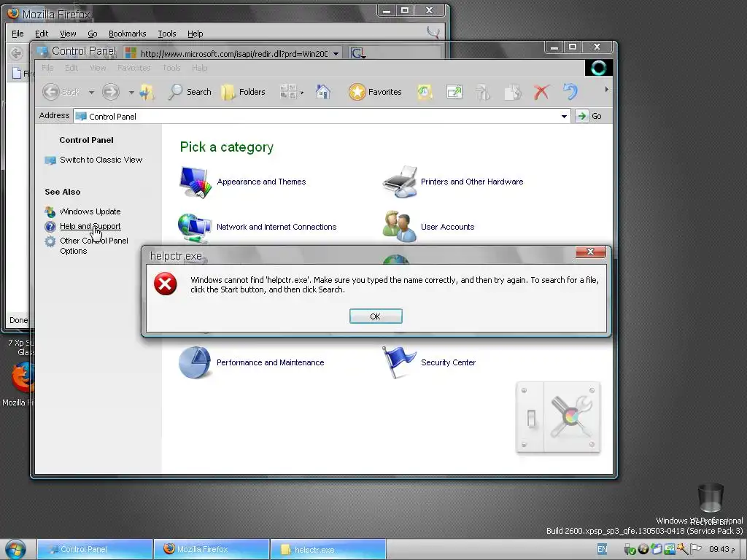Open Performance and Maintenance
Image resolution: width=747 pixels, height=560 pixels.
point(270,362)
